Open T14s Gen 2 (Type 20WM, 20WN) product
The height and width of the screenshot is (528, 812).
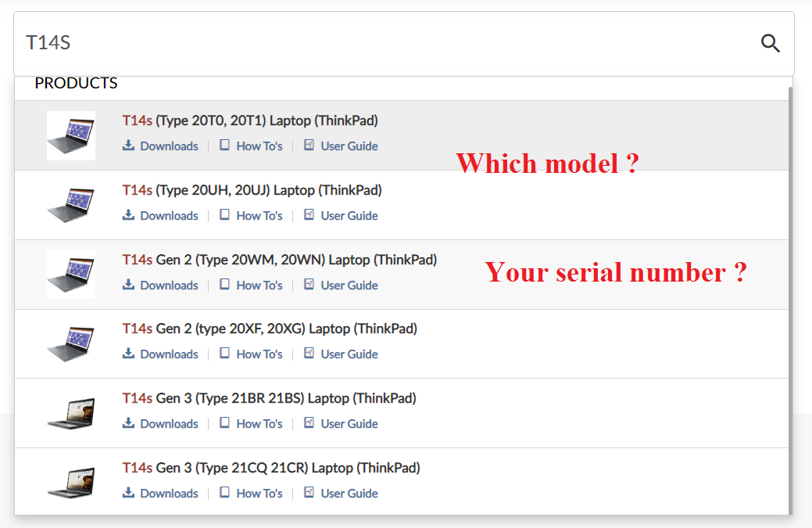click(280, 260)
